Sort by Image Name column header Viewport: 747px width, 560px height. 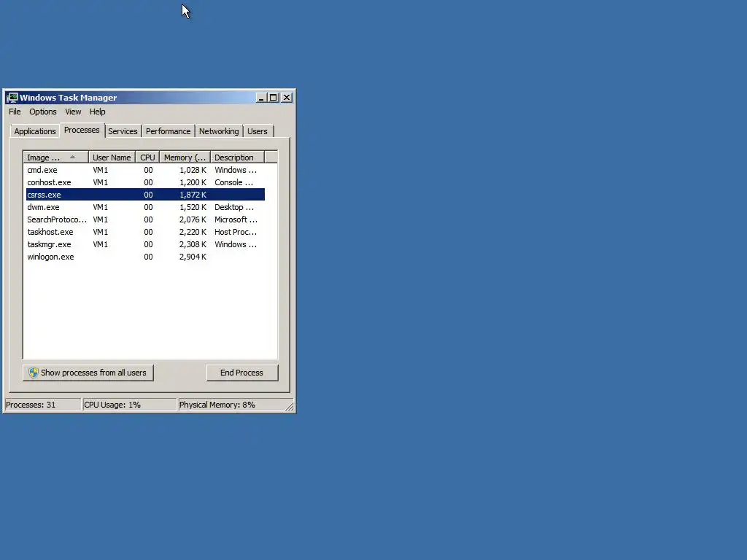[x=55, y=157]
